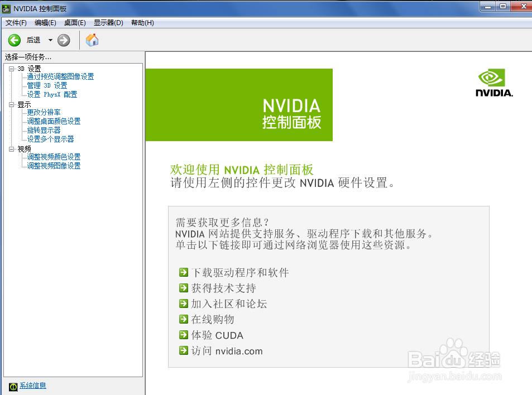Select 更改分辨率 in the tree
The height and width of the screenshot is (395, 532).
(x=44, y=112)
